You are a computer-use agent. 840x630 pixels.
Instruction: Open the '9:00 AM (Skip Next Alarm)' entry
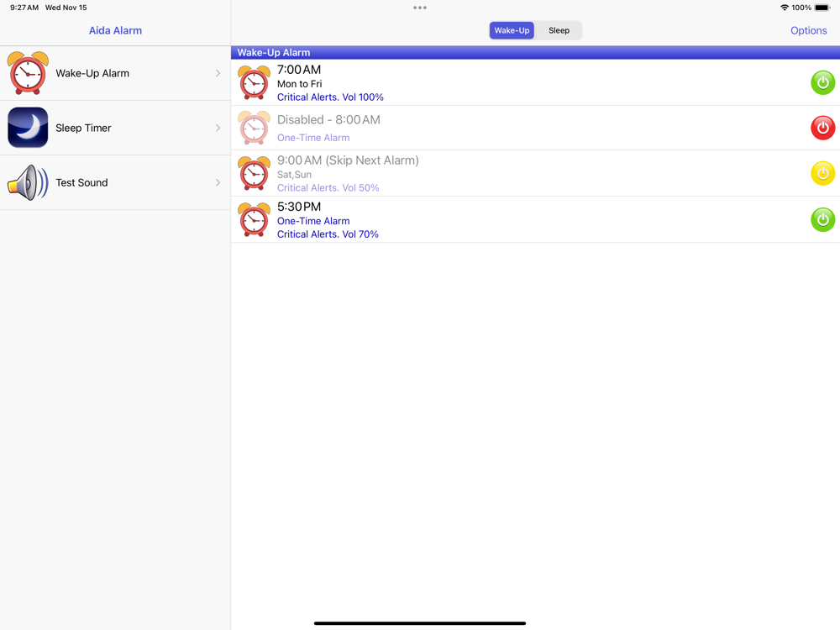[535, 174]
